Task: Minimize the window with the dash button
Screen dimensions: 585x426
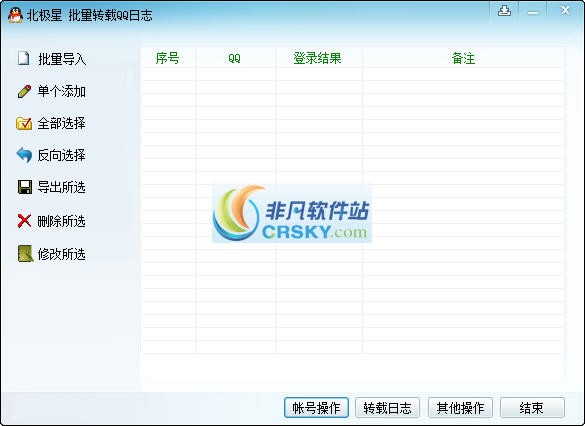Action: tap(533, 12)
